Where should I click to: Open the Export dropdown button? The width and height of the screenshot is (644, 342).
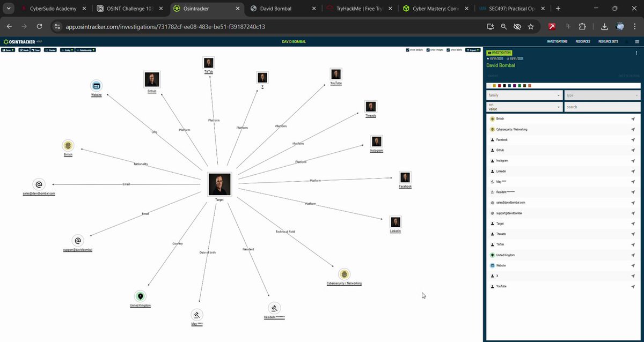472,50
